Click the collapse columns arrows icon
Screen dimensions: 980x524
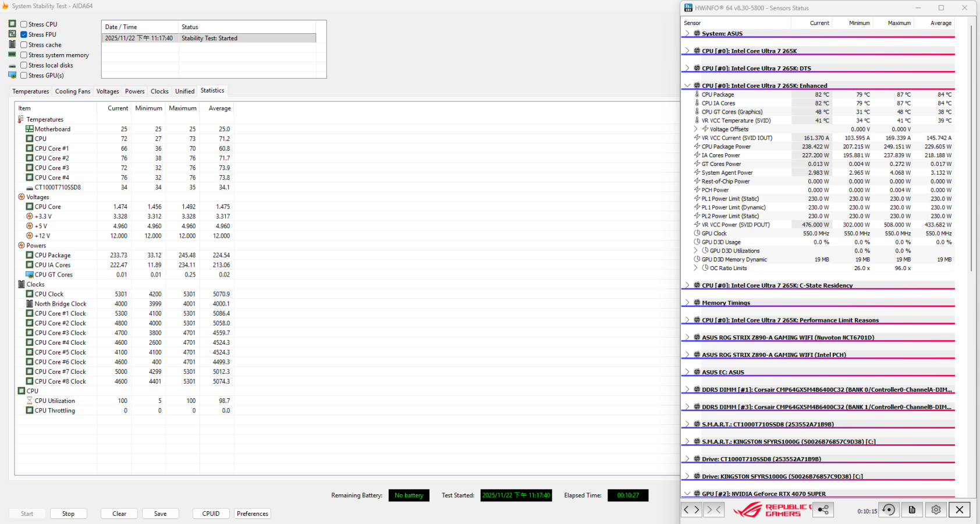pyautogui.click(x=713, y=510)
